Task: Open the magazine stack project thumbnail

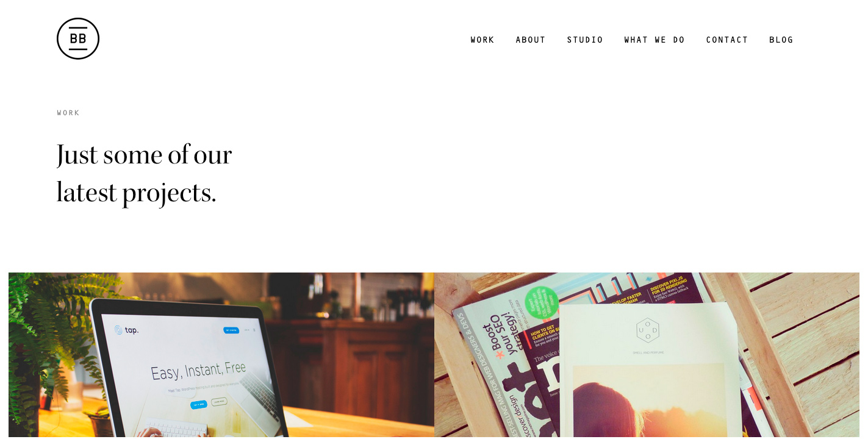Action: pyautogui.click(x=647, y=355)
